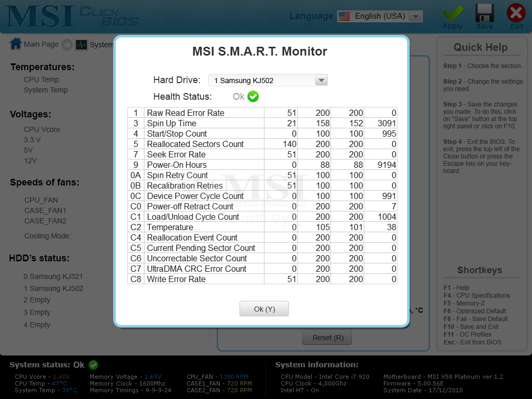The height and width of the screenshot is (399, 532).
Task: Select CPU Temp in Temperatures list
Action: (42, 79)
